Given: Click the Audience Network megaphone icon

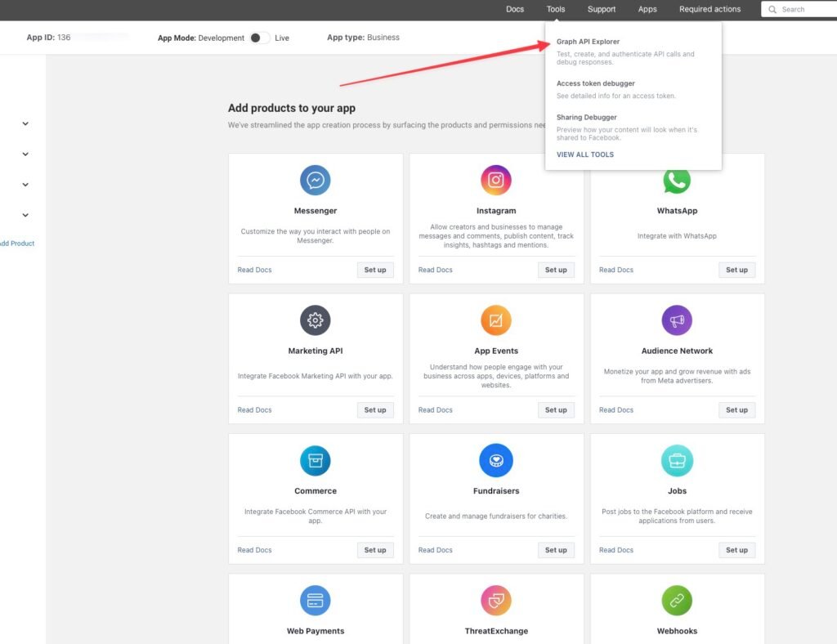Looking at the screenshot, I should [677, 320].
